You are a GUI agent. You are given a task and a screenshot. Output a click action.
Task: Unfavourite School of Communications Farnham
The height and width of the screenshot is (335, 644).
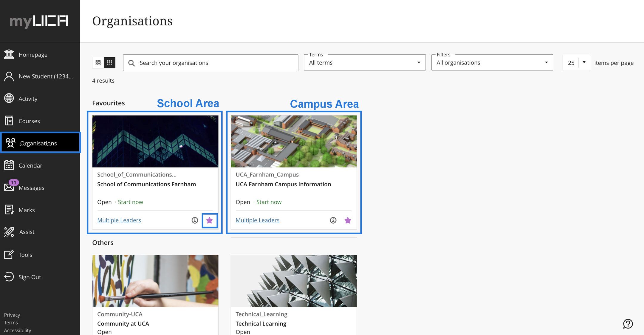point(210,220)
